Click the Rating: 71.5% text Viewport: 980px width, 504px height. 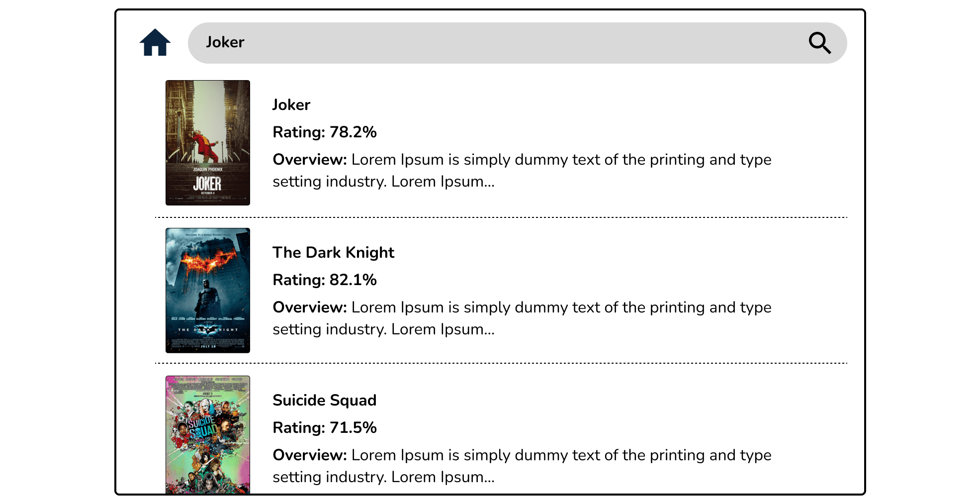(325, 428)
